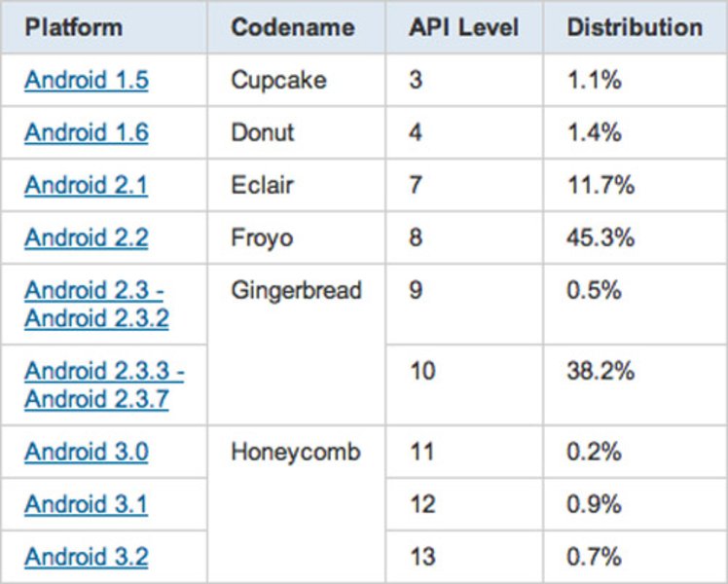Visit the Android 3.0 link
This screenshot has width=728, height=584.
pyautogui.click(x=87, y=452)
